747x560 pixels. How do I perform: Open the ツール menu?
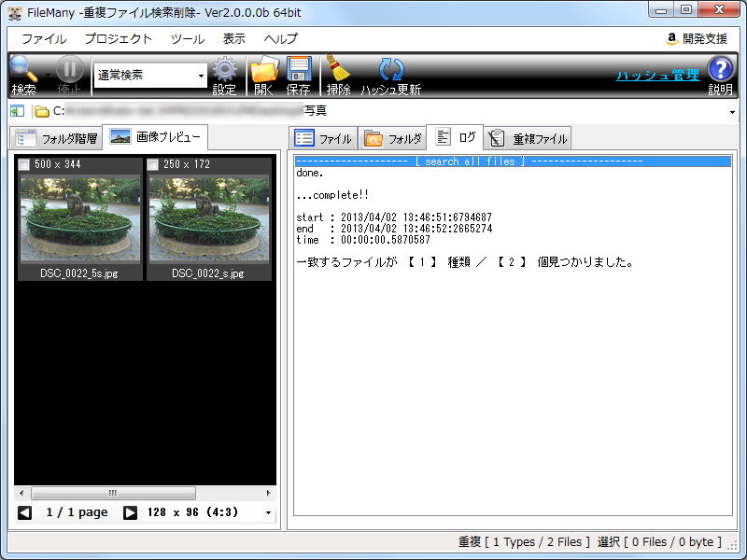coord(186,39)
